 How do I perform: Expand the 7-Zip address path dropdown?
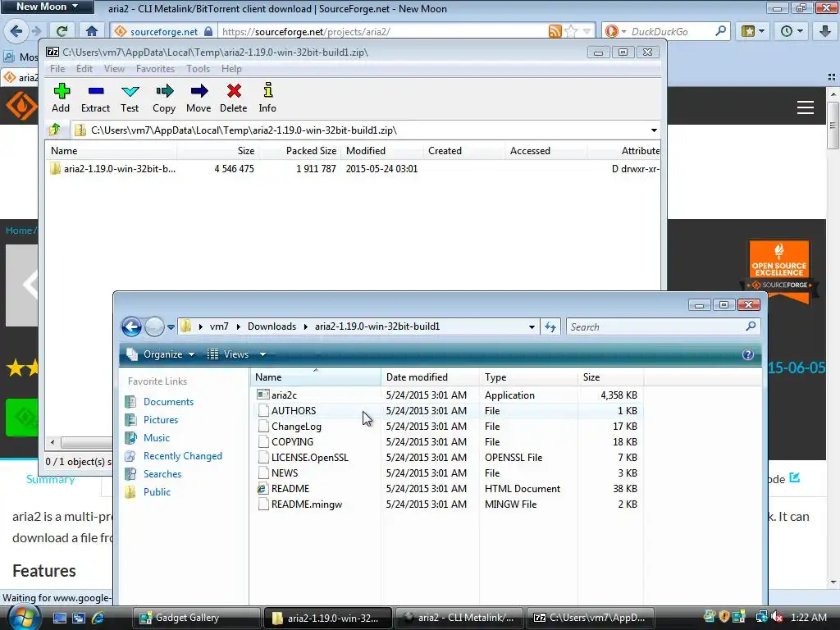coord(654,130)
